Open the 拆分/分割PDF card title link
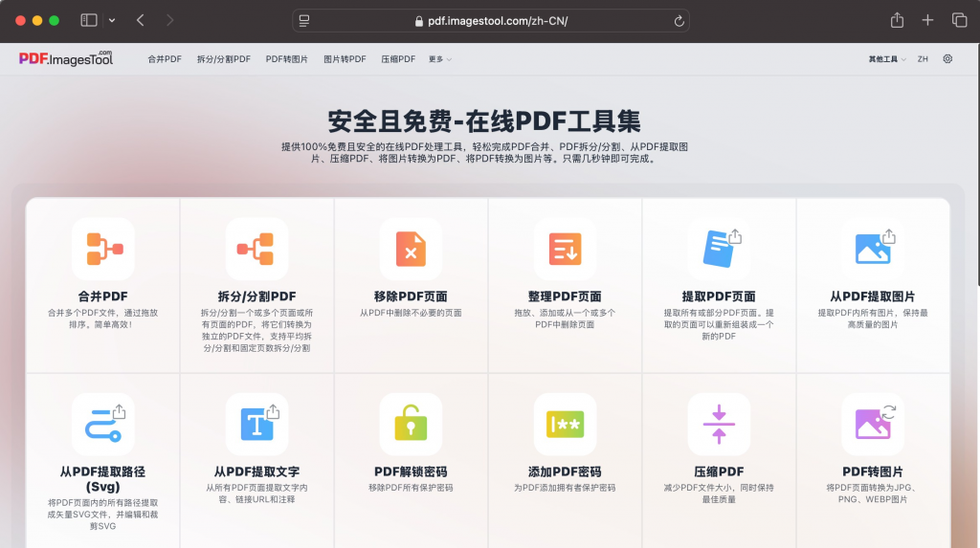Screen dimensions: 980x548 coord(256,296)
